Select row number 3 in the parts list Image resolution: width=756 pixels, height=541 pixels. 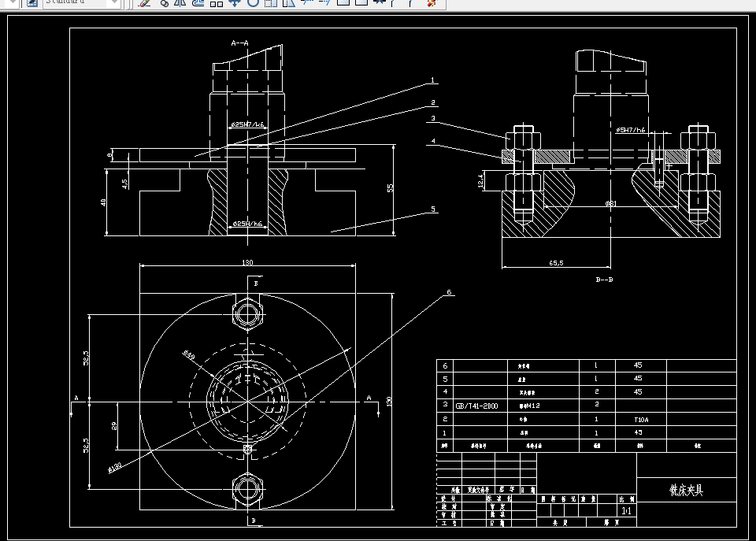click(445, 405)
